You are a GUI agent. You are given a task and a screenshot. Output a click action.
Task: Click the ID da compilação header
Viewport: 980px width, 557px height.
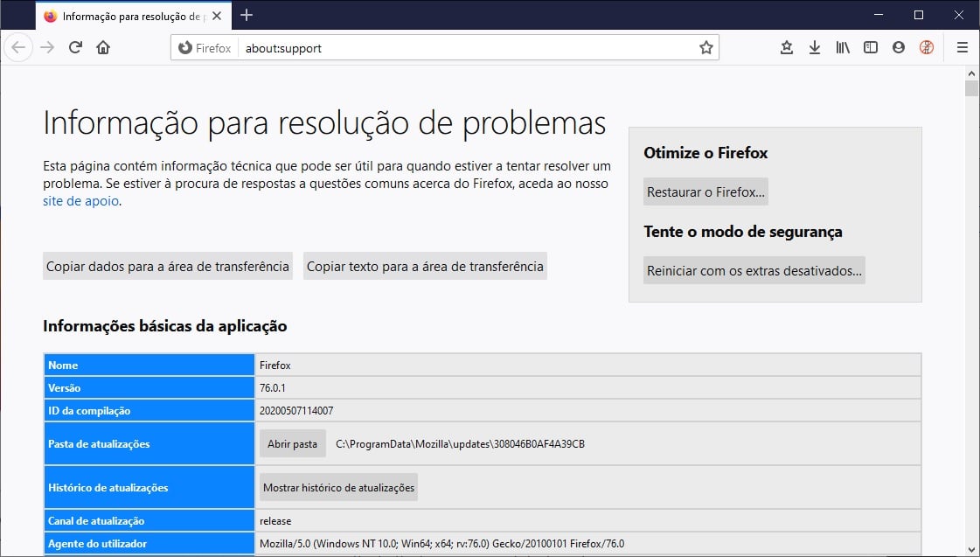tap(149, 411)
